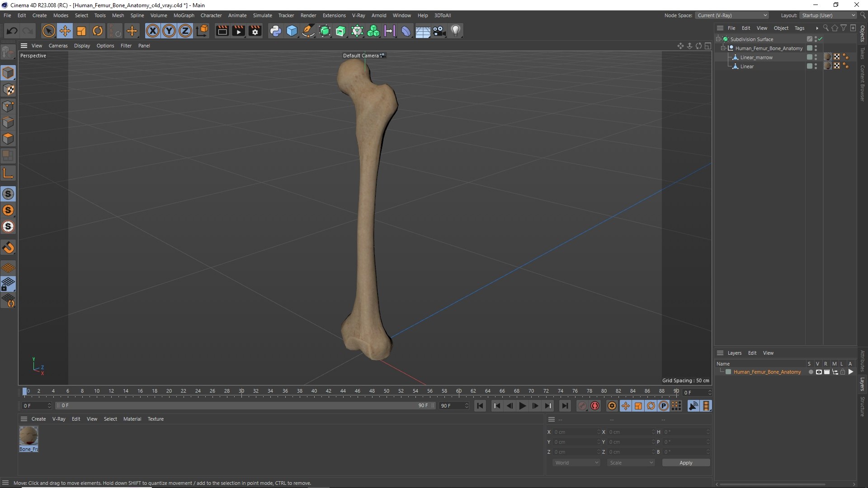This screenshot has height=488, width=868.
Task: Click the Record Active Objects button
Action: point(582,406)
